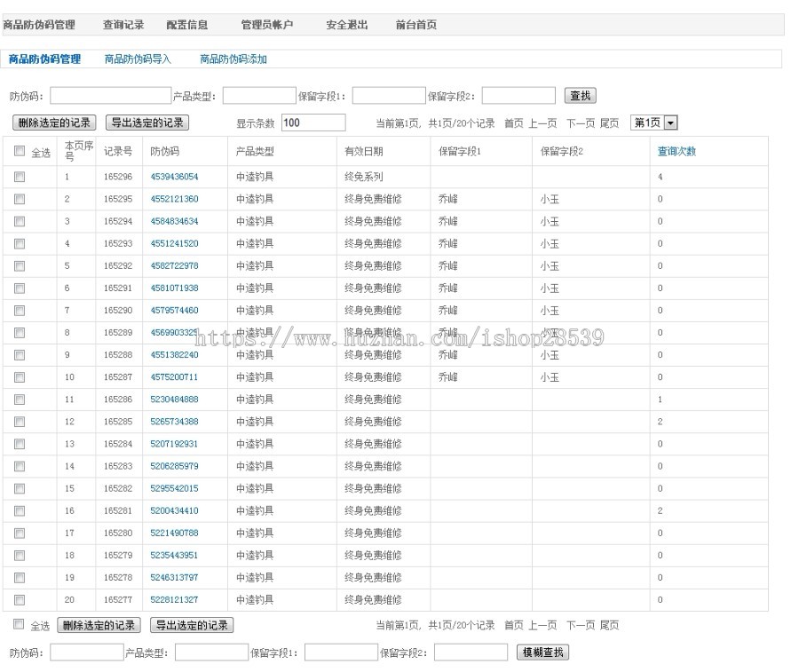Check the row for record 165287

tap(20, 377)
